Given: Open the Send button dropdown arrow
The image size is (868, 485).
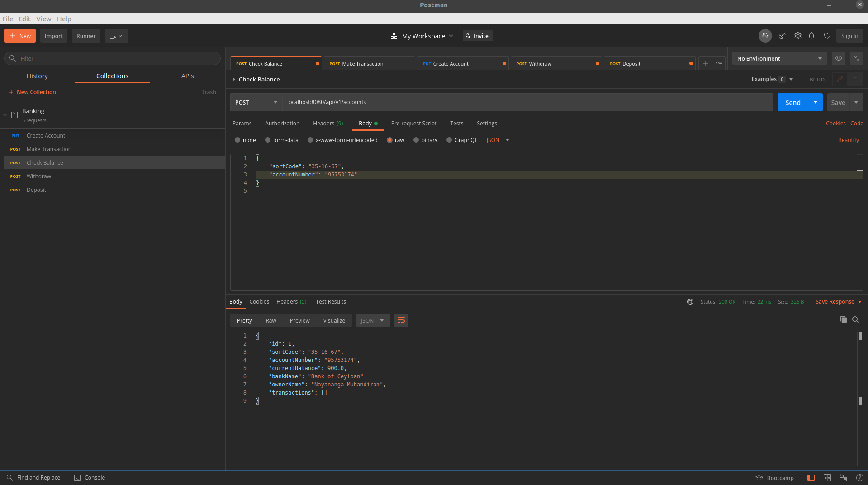Looking at the screenshot, I should point(816,102).
